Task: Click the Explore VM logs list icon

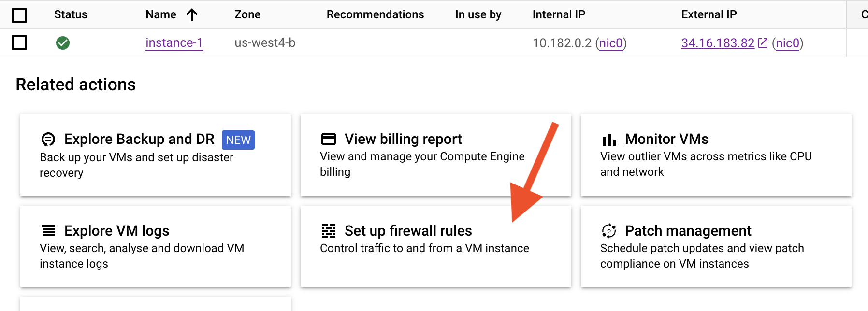Action: point(49,230)
